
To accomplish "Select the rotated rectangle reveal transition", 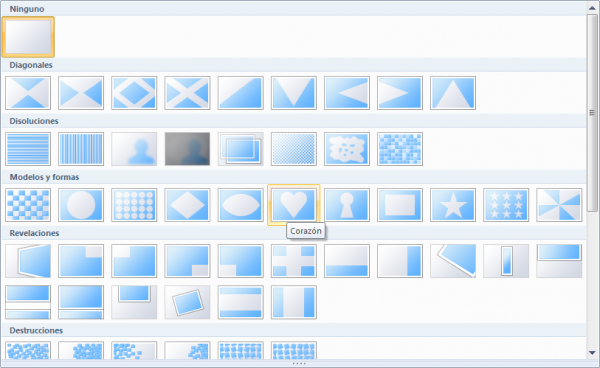I will pyautogui.click(x=188, y=302).
